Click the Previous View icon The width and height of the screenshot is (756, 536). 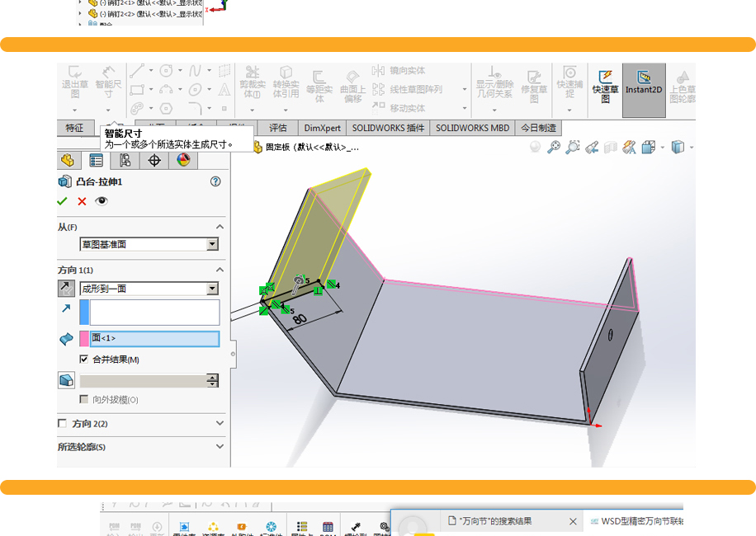point(592,147)
